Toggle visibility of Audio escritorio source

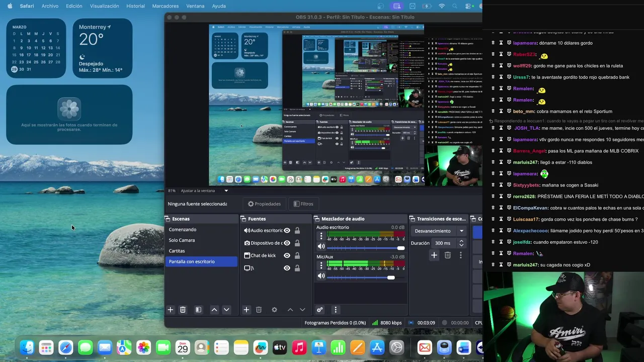287,230
